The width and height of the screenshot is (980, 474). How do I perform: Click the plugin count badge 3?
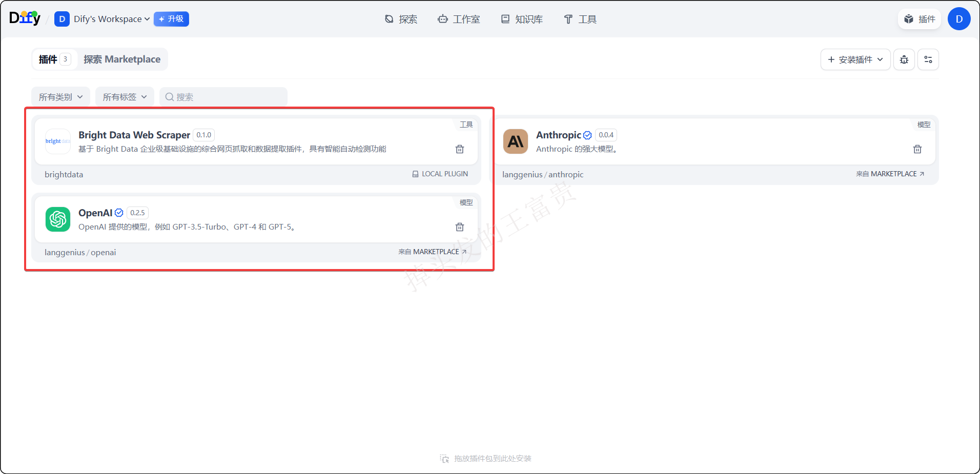[x=65, y=59]
